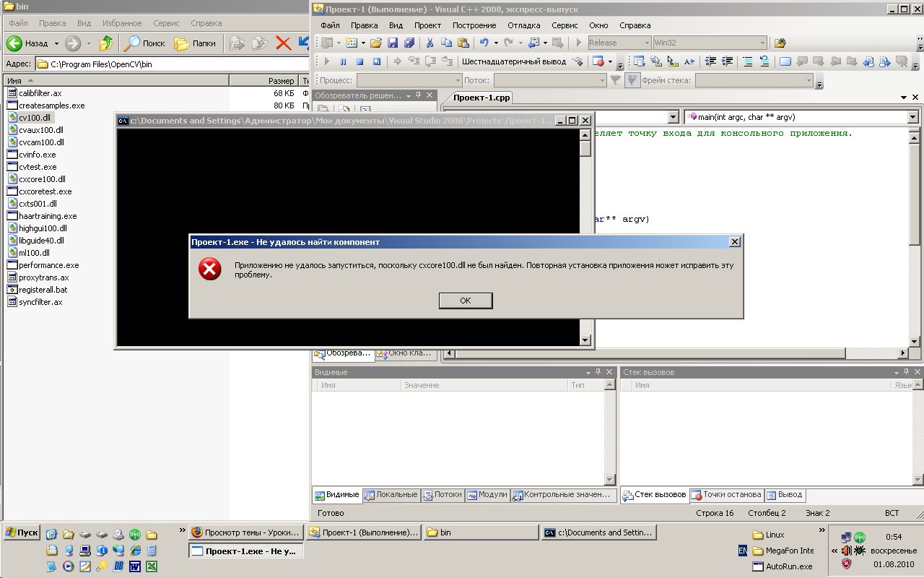Toggle pin on the Видимые panel

point(598,372)
